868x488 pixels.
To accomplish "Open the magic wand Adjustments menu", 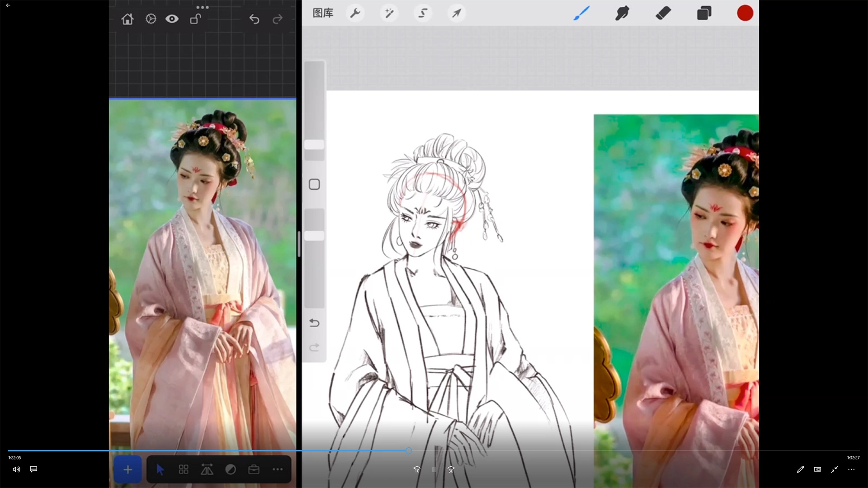I will tap(389, 13).
